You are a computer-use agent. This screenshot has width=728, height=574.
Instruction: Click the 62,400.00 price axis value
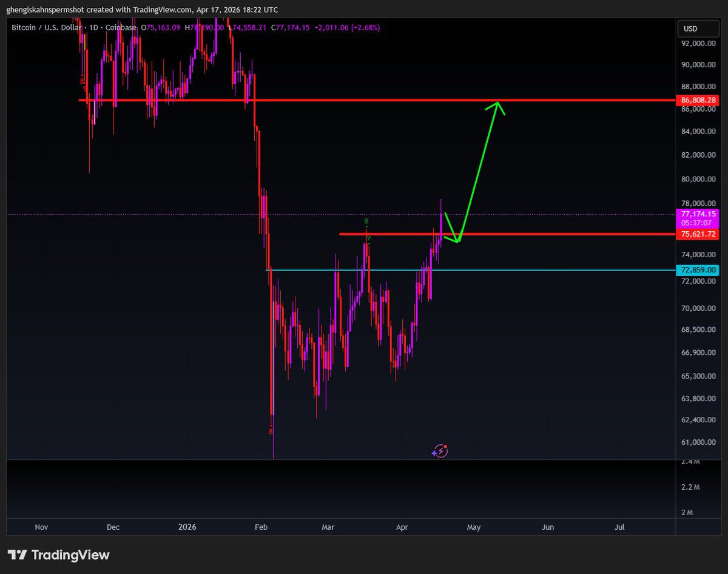(699, 420)
